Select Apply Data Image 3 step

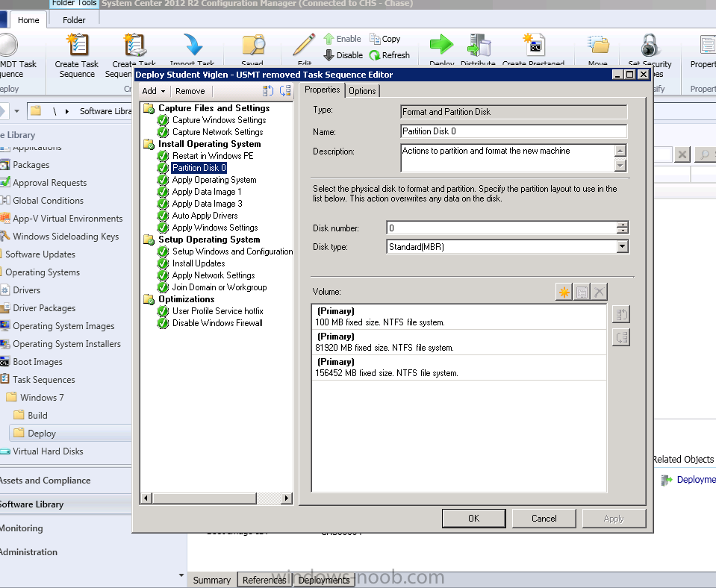coord(207,204)
